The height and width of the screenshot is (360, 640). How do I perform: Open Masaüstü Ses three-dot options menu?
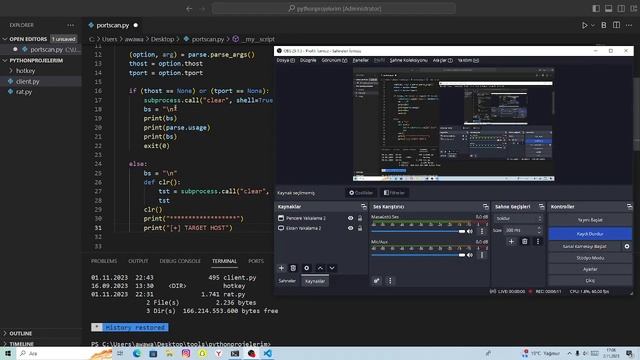[x=482, y=231]
